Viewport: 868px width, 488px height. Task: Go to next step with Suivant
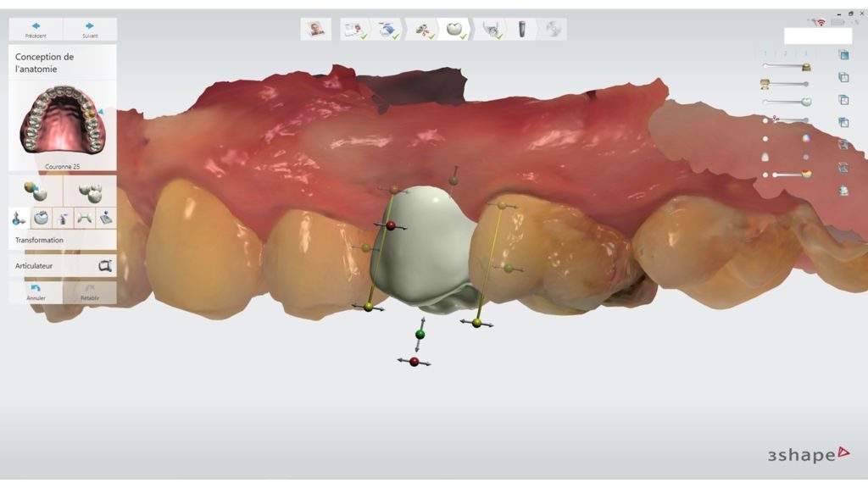pos(90,30)
